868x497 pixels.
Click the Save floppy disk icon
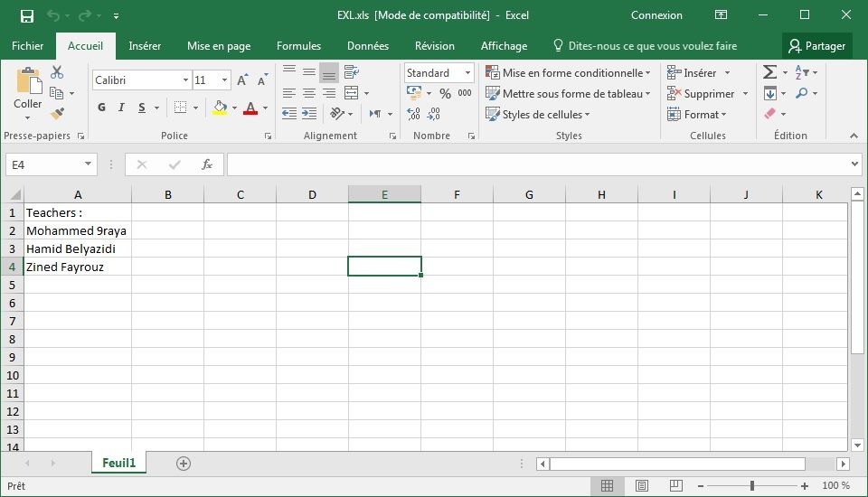tap(26, 15)
